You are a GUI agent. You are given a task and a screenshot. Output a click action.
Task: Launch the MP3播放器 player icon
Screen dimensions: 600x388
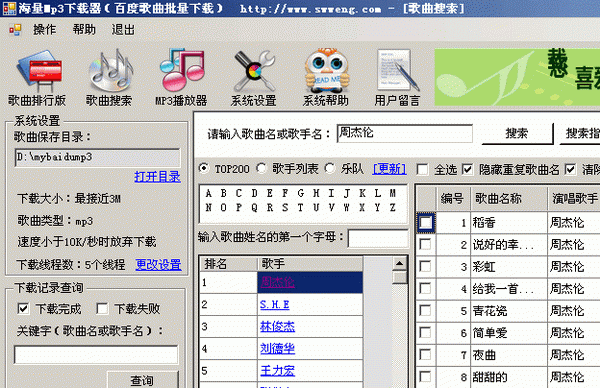point(182,69)
